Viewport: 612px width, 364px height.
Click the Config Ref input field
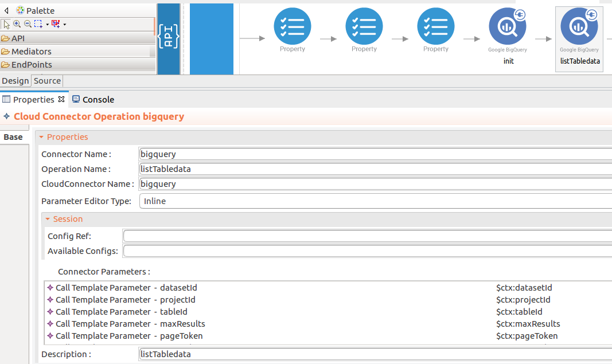(368, 236)
